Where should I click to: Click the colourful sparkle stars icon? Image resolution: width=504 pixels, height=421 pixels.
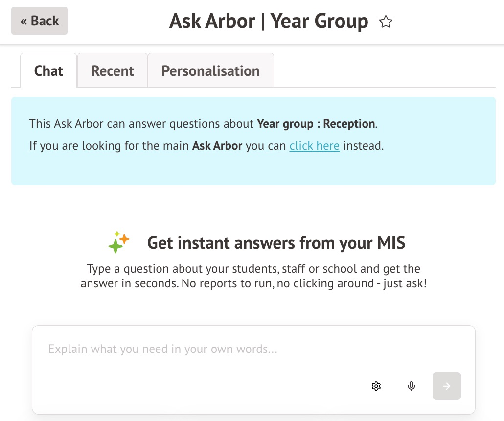tap(119, 242)
